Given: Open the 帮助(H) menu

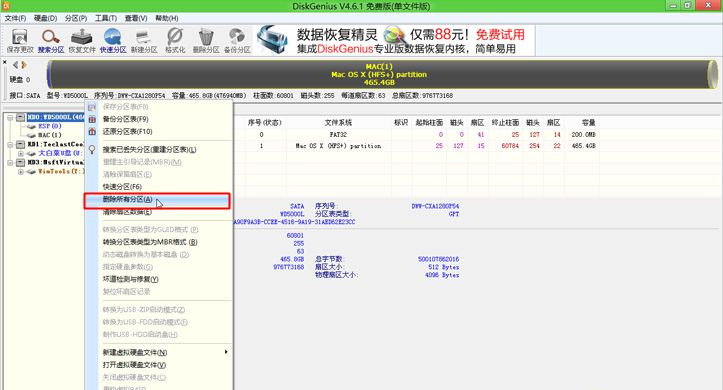Looking at the screenshot, I should pyautogui.click(x=166, y=18).
